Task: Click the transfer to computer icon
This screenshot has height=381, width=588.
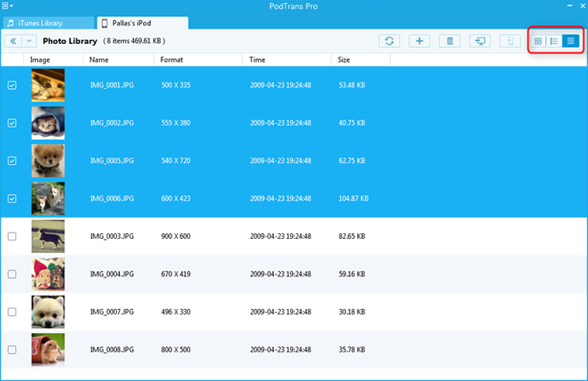Action: coord(480,41)
